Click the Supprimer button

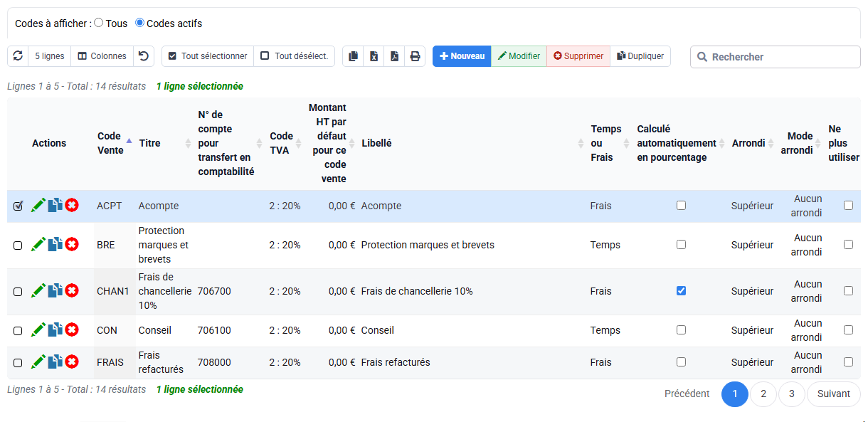[x=578, y=56]
